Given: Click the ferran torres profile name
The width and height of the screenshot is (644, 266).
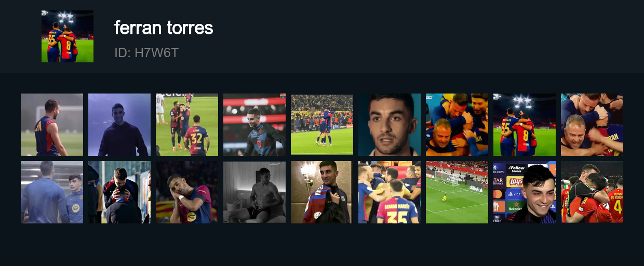Looking at the screenshot, I should (164, 28).
